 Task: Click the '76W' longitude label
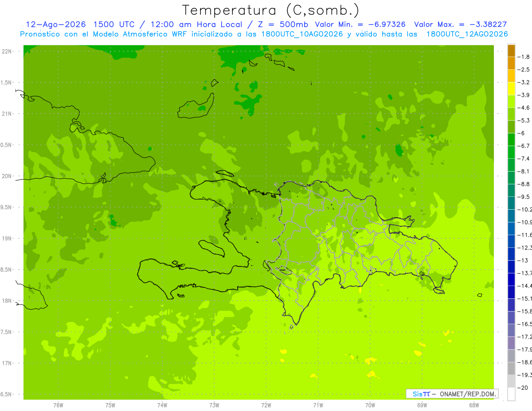58,405
